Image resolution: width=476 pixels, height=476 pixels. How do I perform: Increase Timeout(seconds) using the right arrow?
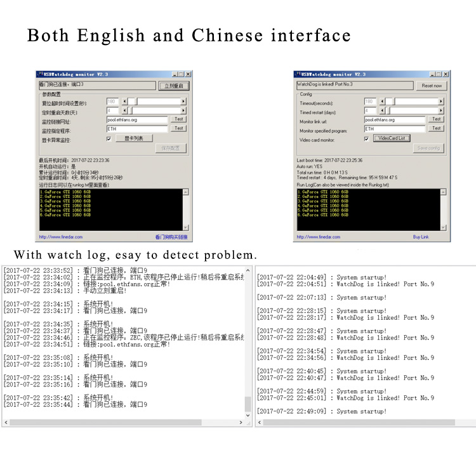442,101
